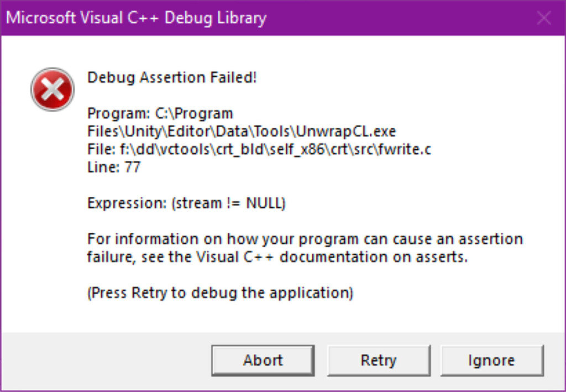Click the 'Visual C++ documentation on asserts' line

(277, 257)
